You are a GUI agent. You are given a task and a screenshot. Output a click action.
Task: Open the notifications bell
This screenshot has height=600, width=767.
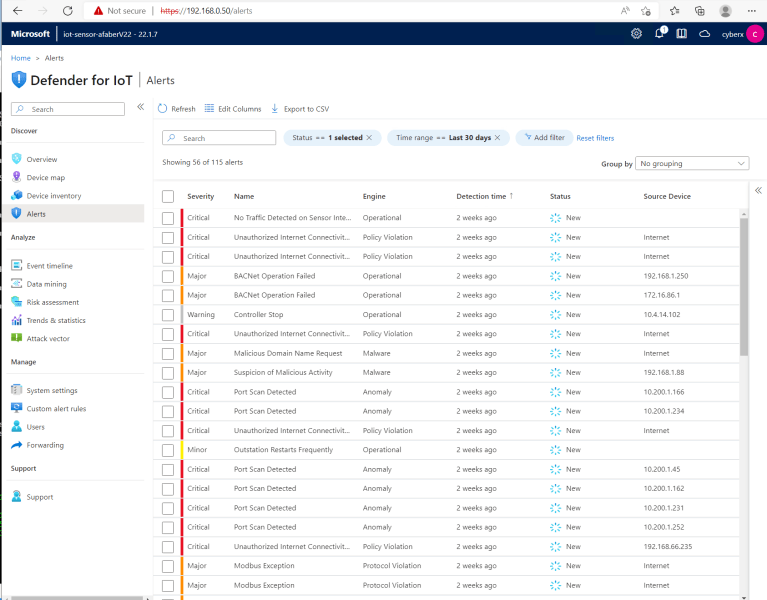pyautogui.click(x=660, y=34)
